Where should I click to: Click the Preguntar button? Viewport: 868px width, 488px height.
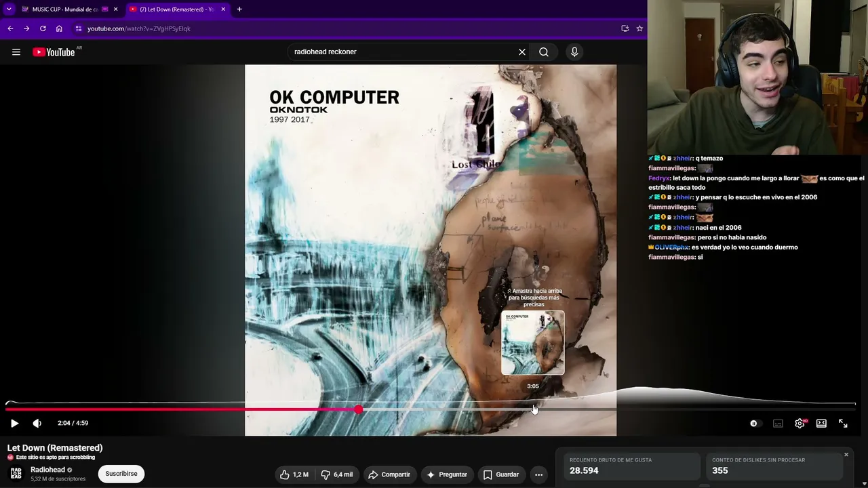tap(446, 474)
